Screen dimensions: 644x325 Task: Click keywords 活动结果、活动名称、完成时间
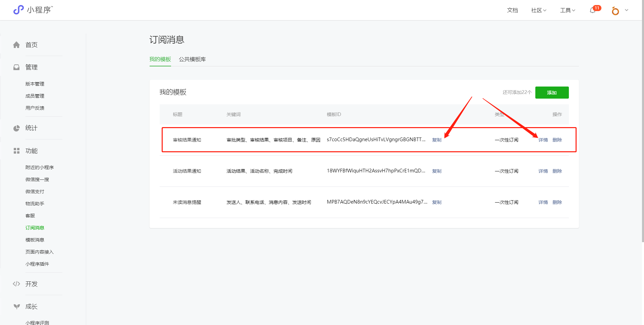(x=259, y=171)
